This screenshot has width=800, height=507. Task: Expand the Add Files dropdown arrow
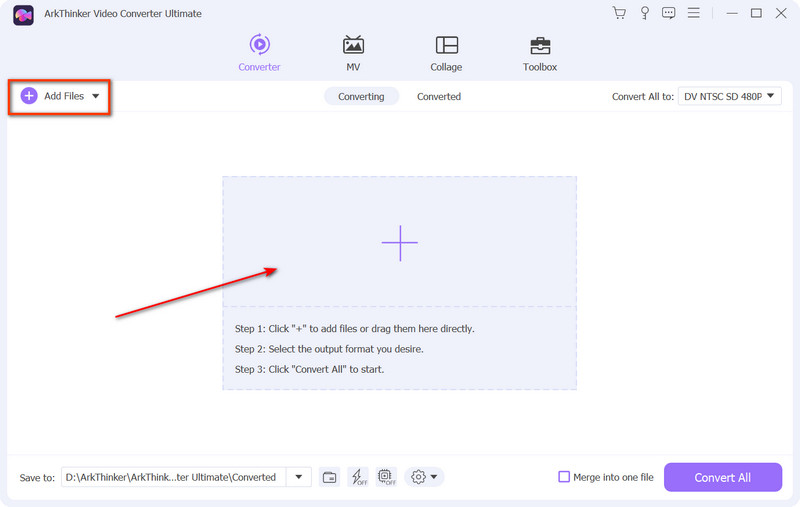point(95,96)
